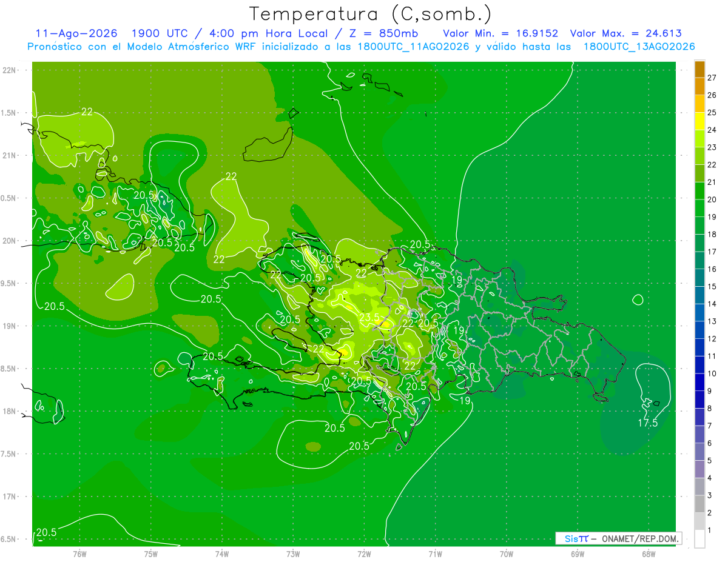Click the '75W' longitude axis label
This screenshot has height=562, width=728.
coord(150,554)
